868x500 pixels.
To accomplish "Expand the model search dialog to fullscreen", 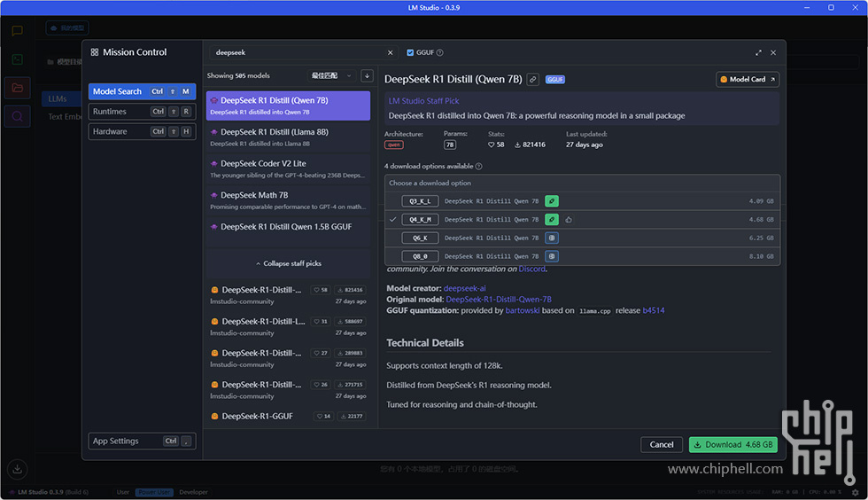I will (758, 52).
